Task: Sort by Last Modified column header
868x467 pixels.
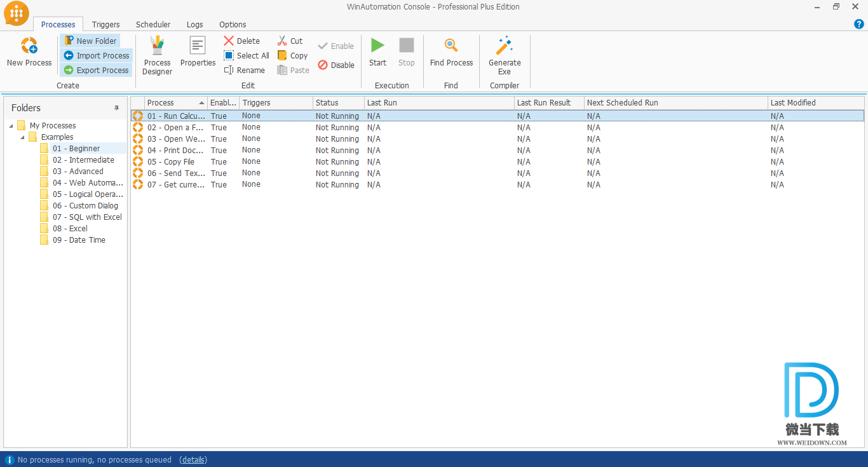Action: (816, 102)
